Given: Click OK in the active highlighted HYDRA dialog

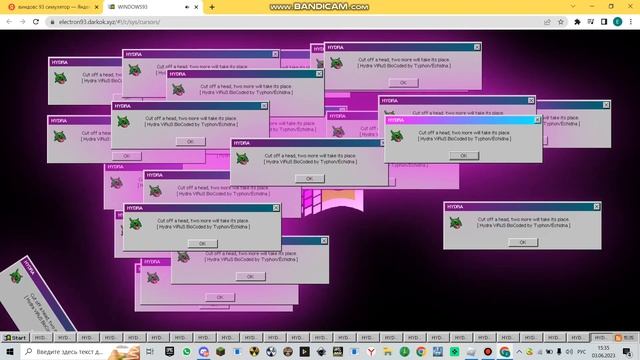Looking at the screenshot, I should pos(464,156).
